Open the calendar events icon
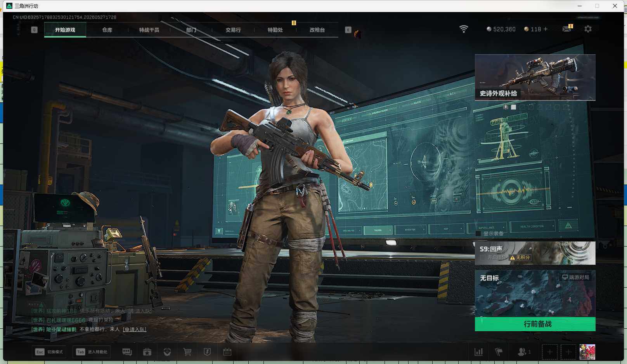 pos(227,352)
